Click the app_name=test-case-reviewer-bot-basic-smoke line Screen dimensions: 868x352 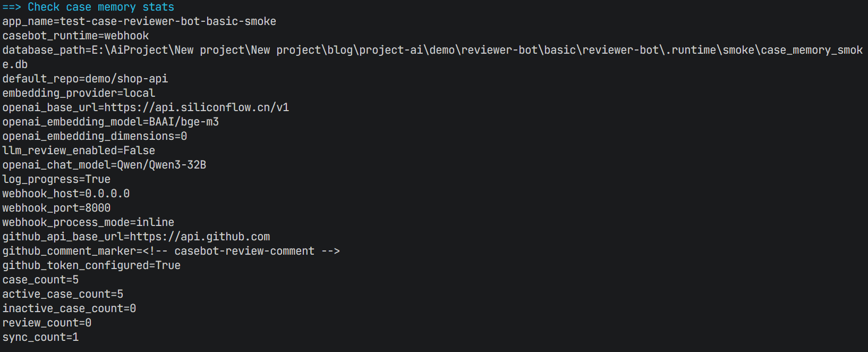point(139,21)
